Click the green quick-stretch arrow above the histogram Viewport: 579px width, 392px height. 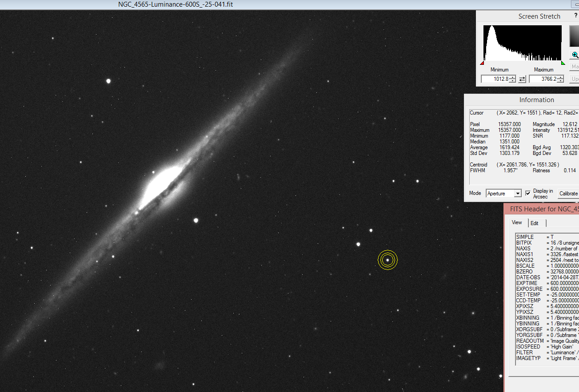coord(563,63)
